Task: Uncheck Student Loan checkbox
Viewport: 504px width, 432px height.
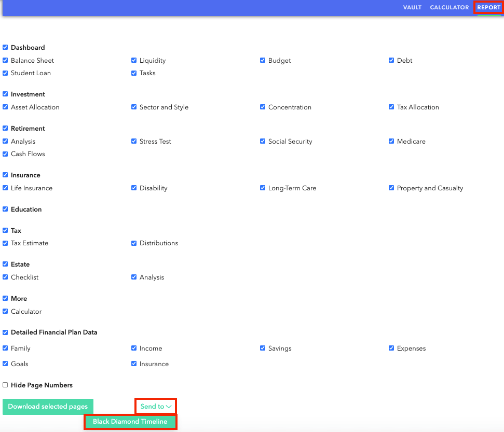Action: (x=5, y=73)
